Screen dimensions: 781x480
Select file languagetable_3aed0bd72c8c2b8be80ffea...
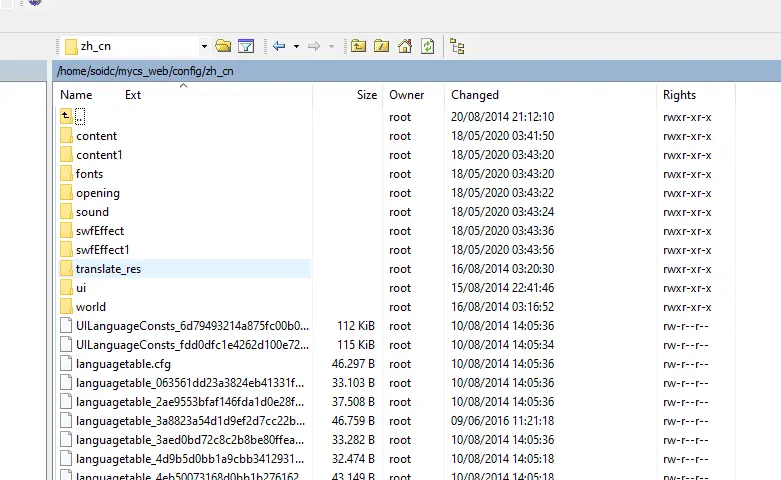[190, 440]
